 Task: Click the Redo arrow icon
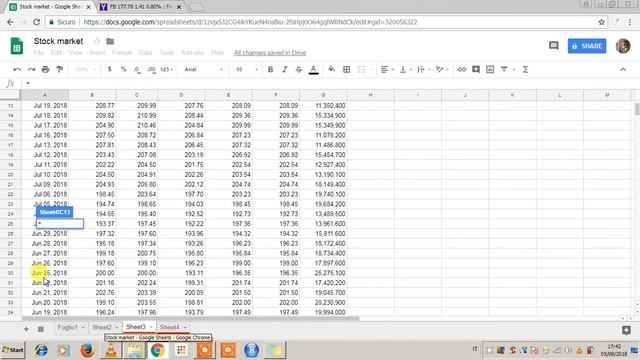tap(31, 69)
